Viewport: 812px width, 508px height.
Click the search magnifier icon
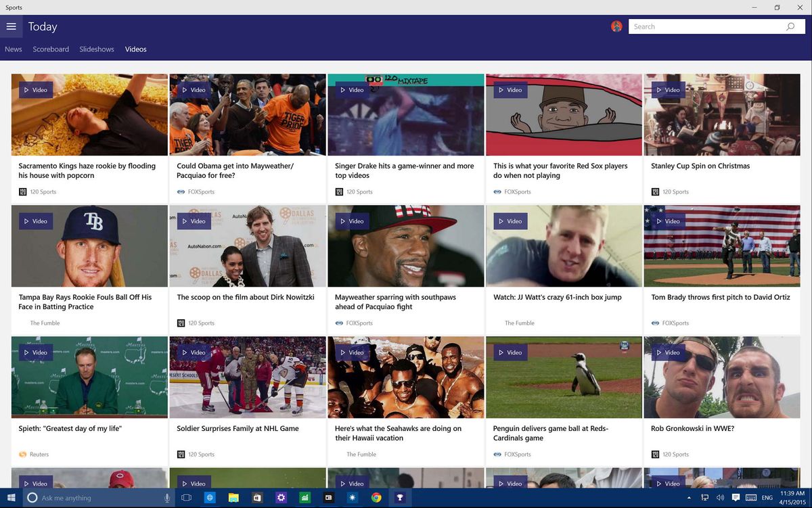pyautogui.click(x=790, y=26)
